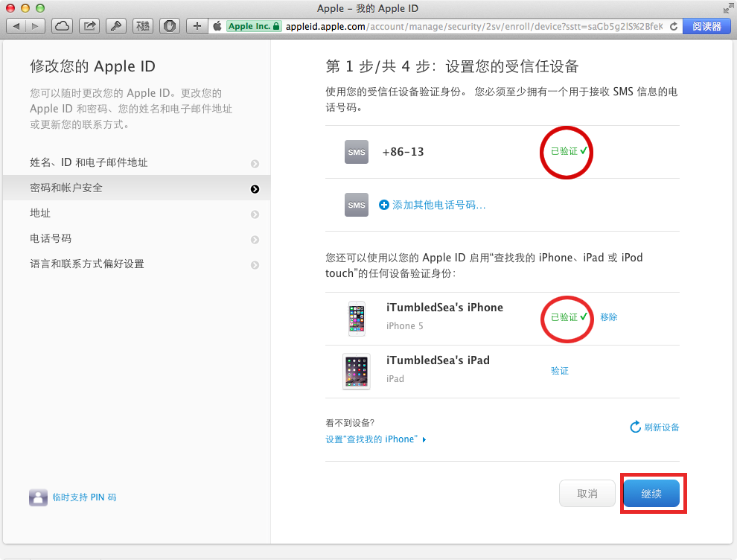Screen dimensions: 737x560
Task: Click the iTumbledSea's iPhone device name
Action: (444, 308)
